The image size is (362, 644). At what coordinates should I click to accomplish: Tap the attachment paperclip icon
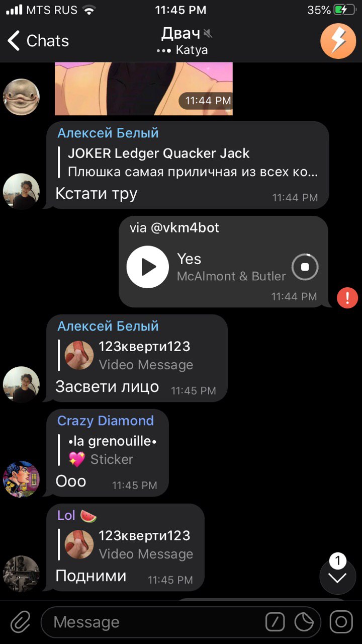(20, 622)
